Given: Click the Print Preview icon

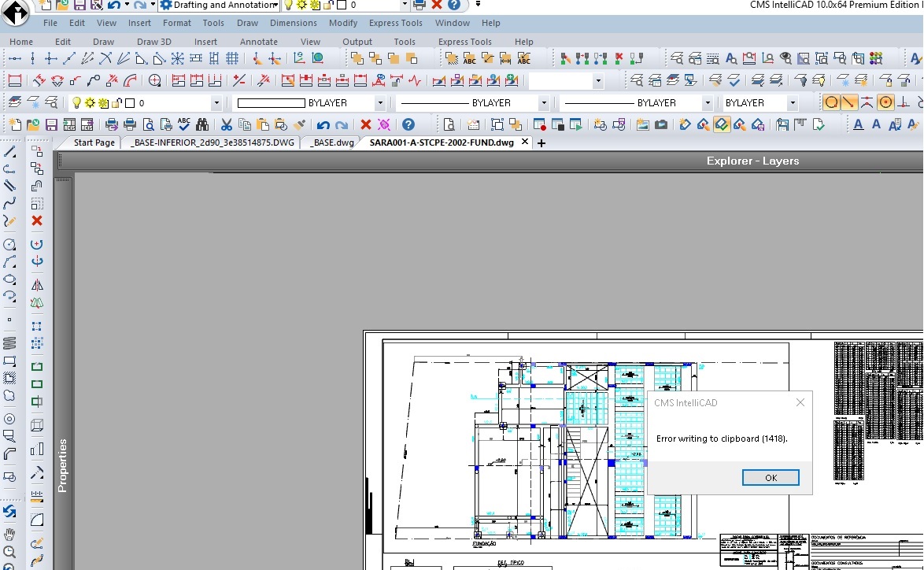Looking at the screenshot, I should pos(149,124).
